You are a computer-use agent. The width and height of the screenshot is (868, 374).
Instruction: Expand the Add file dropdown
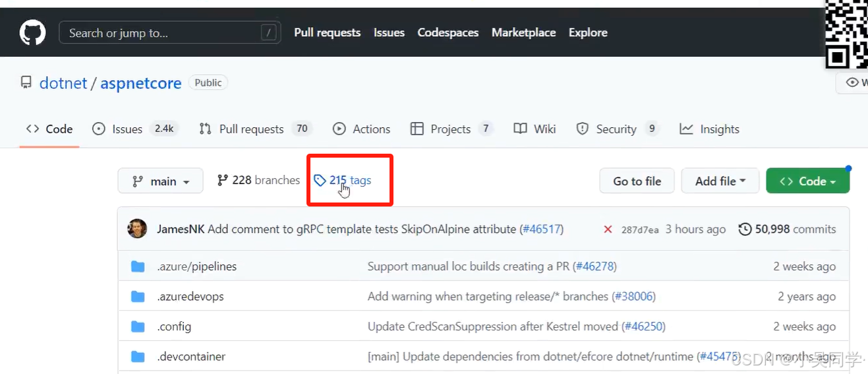point(720,181)
